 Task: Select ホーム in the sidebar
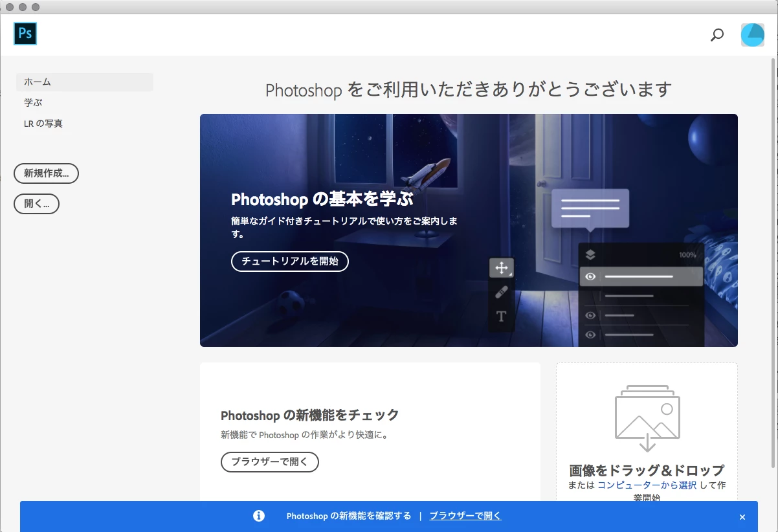coord(85,82)
